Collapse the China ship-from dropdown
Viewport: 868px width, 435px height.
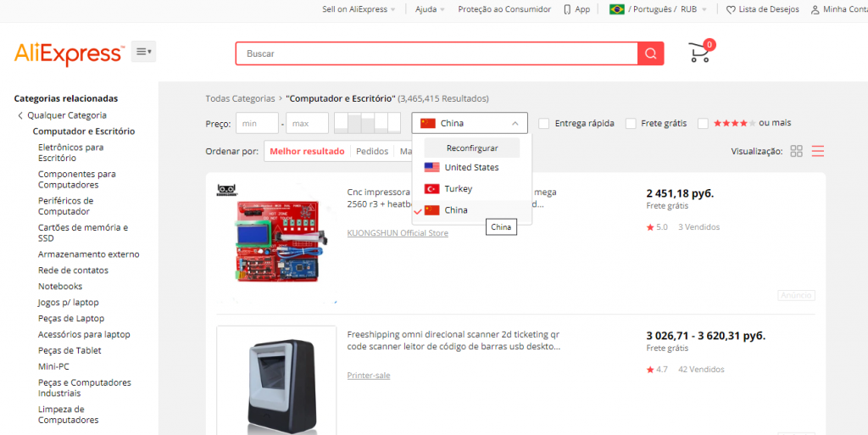pyautogui.click(x=515, y=124)
